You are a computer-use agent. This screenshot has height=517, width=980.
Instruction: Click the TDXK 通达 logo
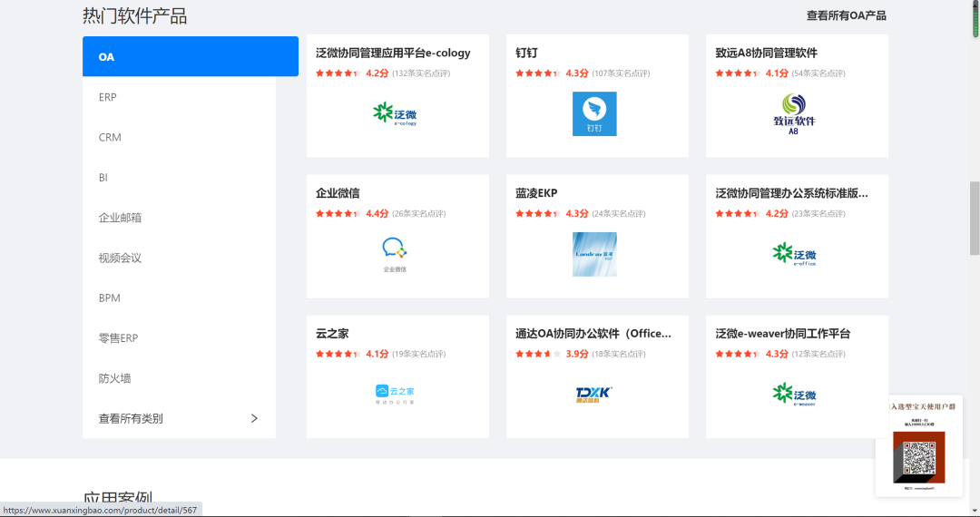click(593, 394)
